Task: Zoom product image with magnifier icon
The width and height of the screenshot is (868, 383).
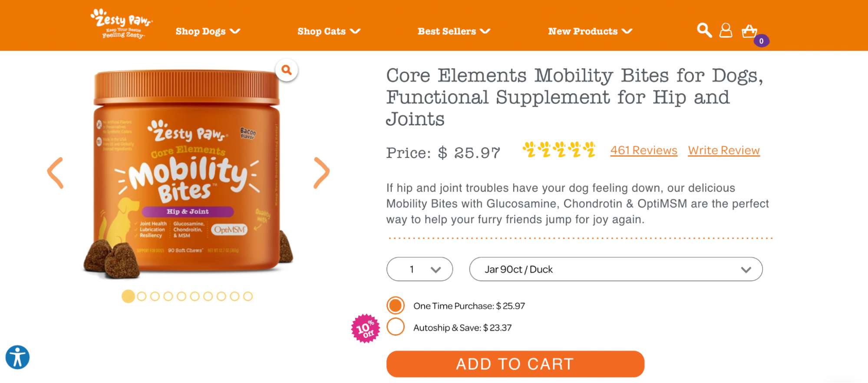Action: [286, 70]
